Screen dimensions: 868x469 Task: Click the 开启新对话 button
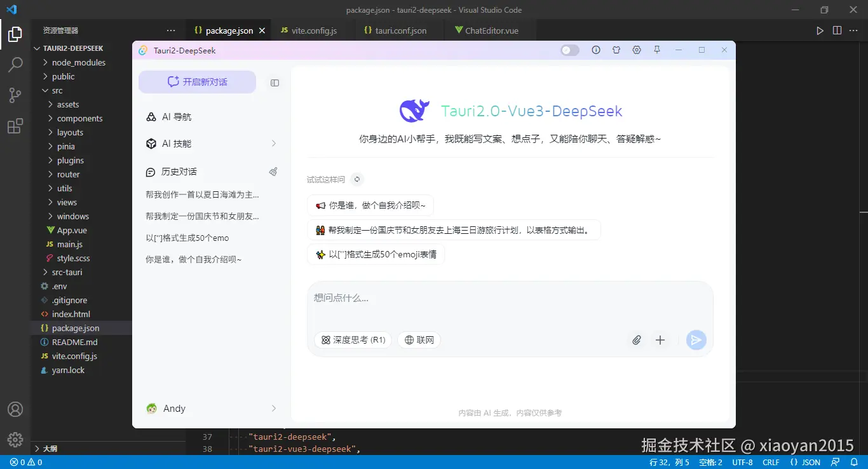tap(197, 82)
